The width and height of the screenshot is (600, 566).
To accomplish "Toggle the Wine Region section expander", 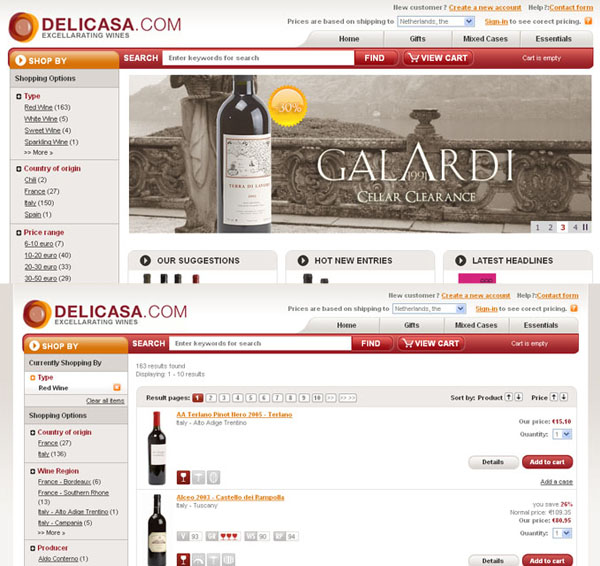I will pos(33,471).
